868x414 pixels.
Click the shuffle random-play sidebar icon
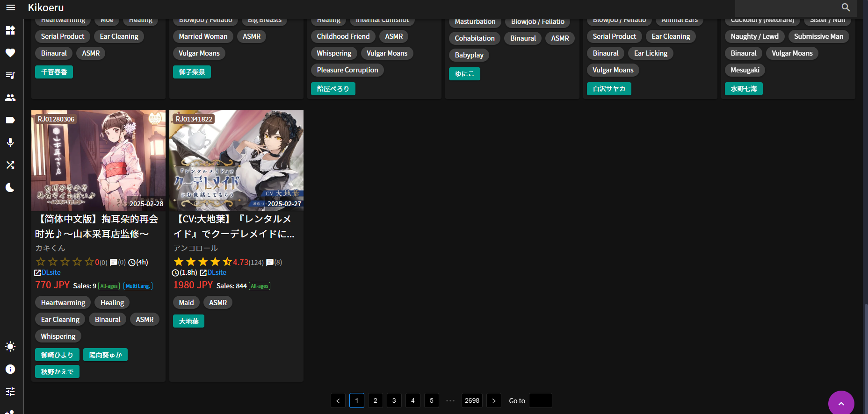(x=10, y=165)
